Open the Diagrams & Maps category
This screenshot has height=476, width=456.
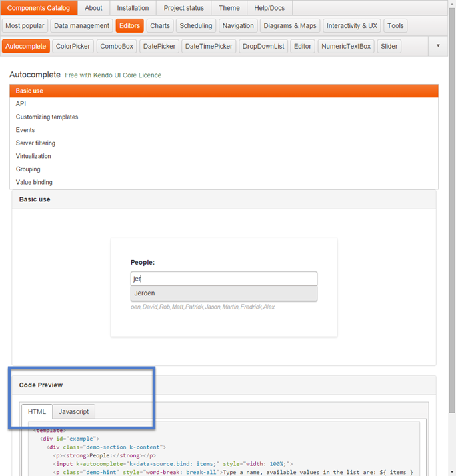289,26
